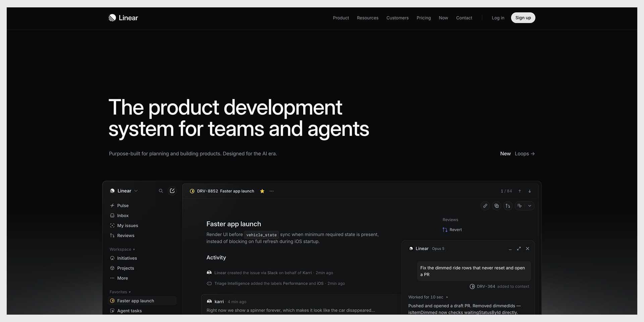
Task: Go to Now in the top nav
Action: (x=443, y=18)
